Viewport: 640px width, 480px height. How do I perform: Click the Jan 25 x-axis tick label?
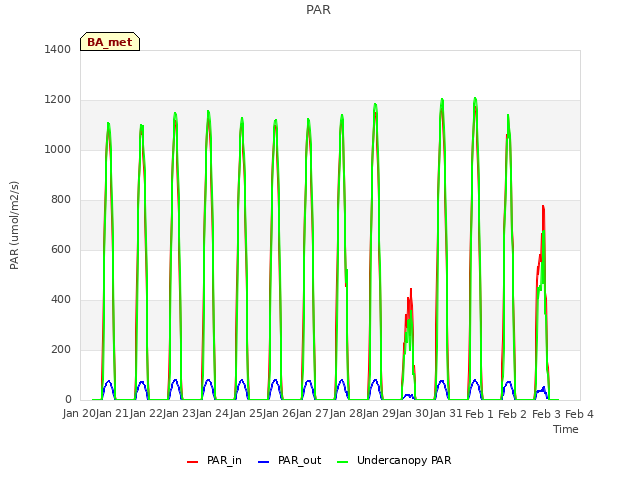pyautogui.click(x=246, y=414)
